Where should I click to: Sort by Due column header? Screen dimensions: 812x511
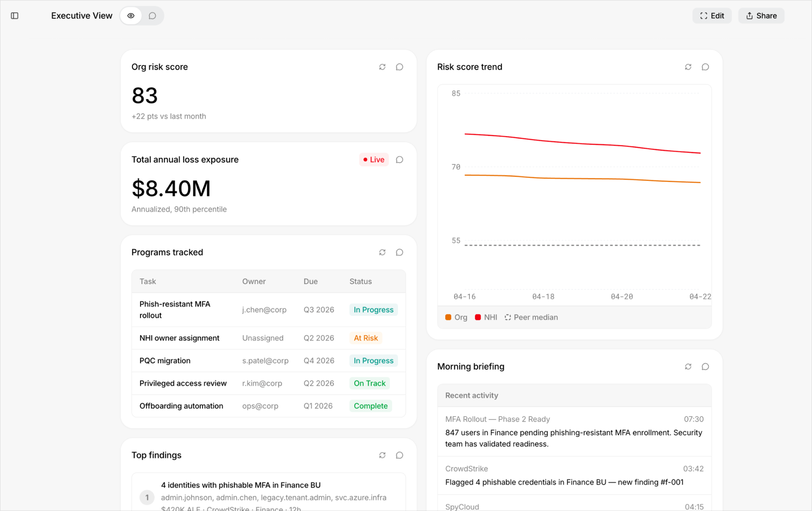pos(311,281)
